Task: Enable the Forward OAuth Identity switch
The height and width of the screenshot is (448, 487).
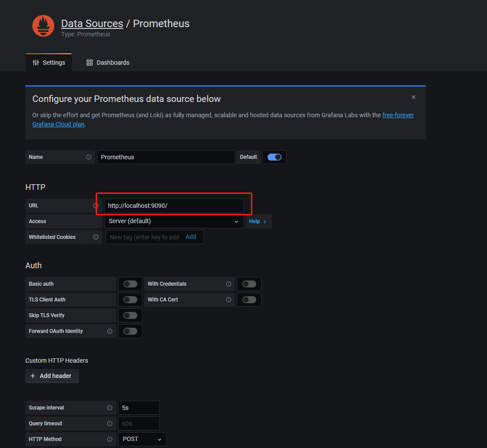Action: (x=130, y=332)
